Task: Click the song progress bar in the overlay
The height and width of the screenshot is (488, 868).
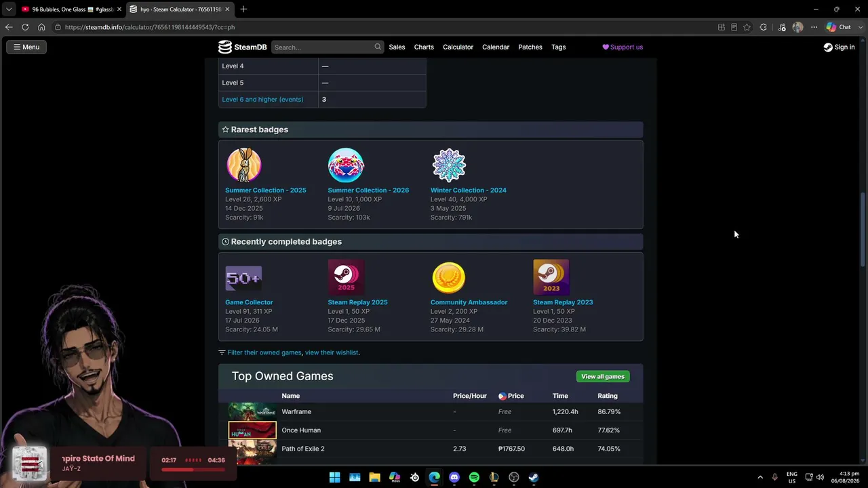Action: point(193,469)
